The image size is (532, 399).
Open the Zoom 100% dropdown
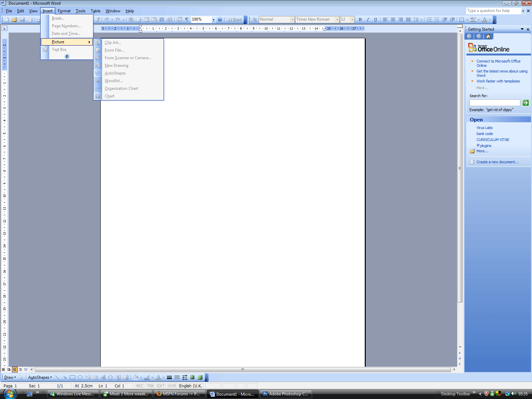point(213,20)
